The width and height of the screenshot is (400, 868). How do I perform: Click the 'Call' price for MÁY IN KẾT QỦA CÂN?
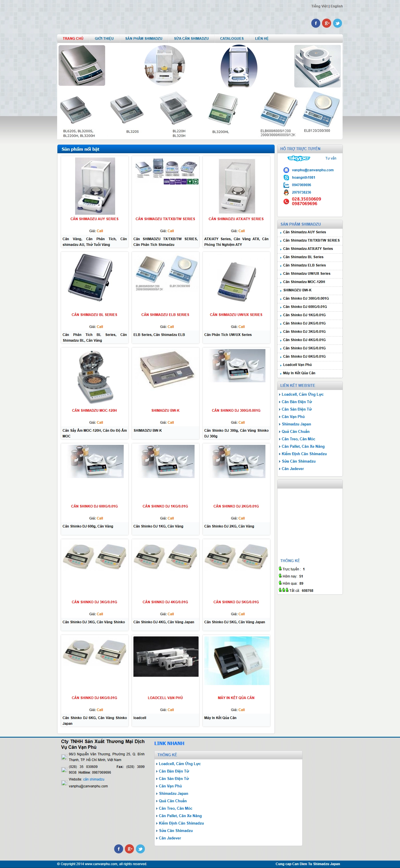[242, 710]
